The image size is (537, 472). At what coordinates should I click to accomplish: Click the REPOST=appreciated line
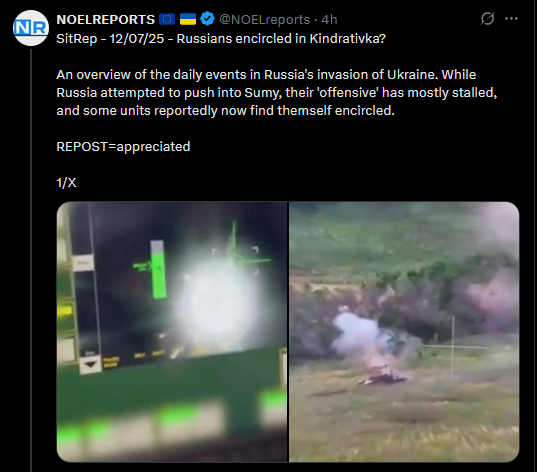tap(123, 147)
